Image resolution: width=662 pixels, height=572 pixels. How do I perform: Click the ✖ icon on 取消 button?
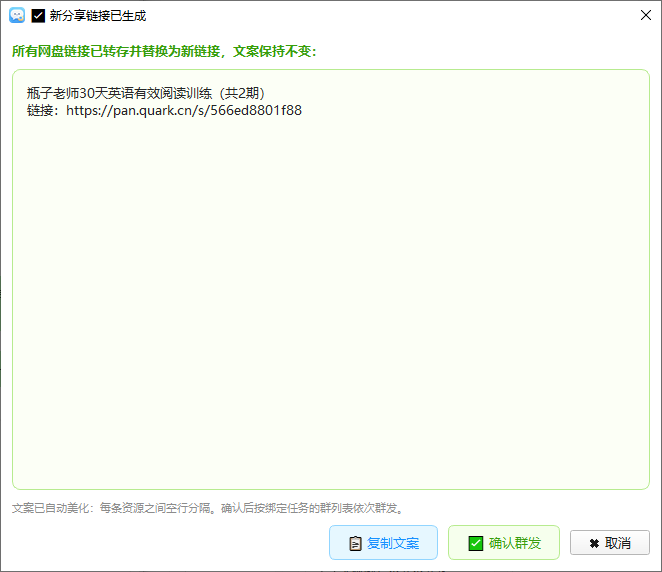[x=594, y=543]
